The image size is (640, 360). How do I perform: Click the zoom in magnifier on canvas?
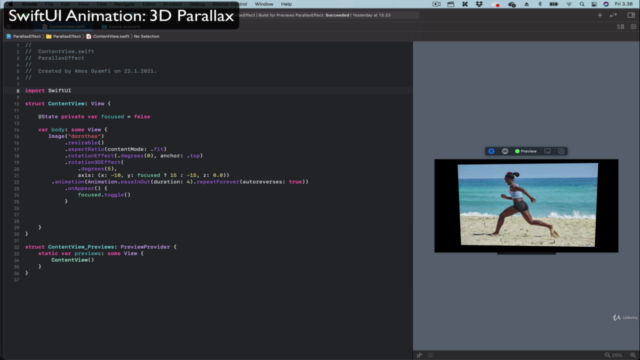[x=633, y=355]
